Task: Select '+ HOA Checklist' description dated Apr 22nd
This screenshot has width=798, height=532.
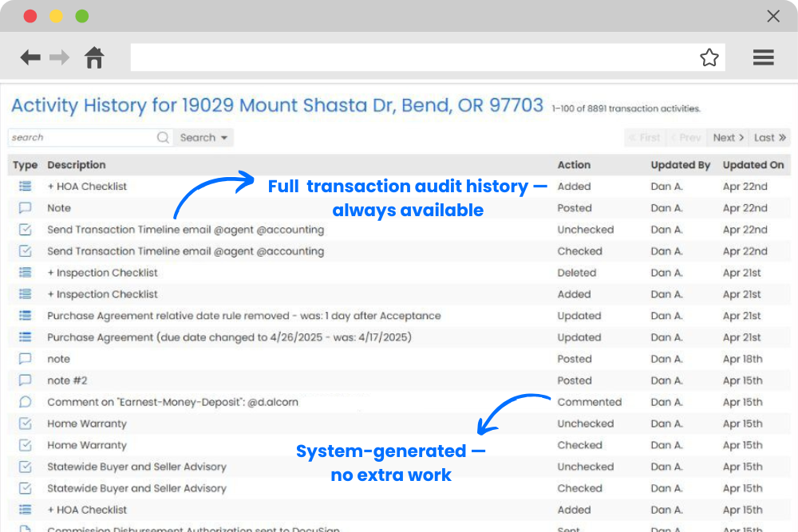Action: click(x=87, y=186)
